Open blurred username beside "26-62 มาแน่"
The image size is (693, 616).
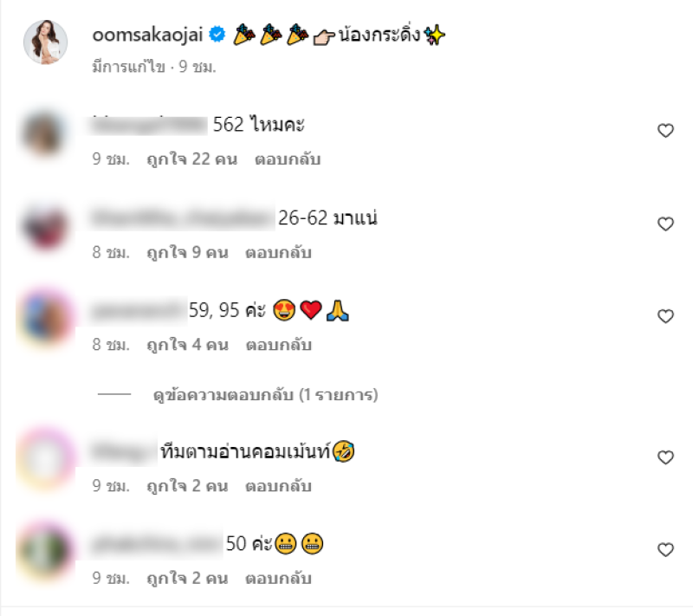tap(182, 217)
